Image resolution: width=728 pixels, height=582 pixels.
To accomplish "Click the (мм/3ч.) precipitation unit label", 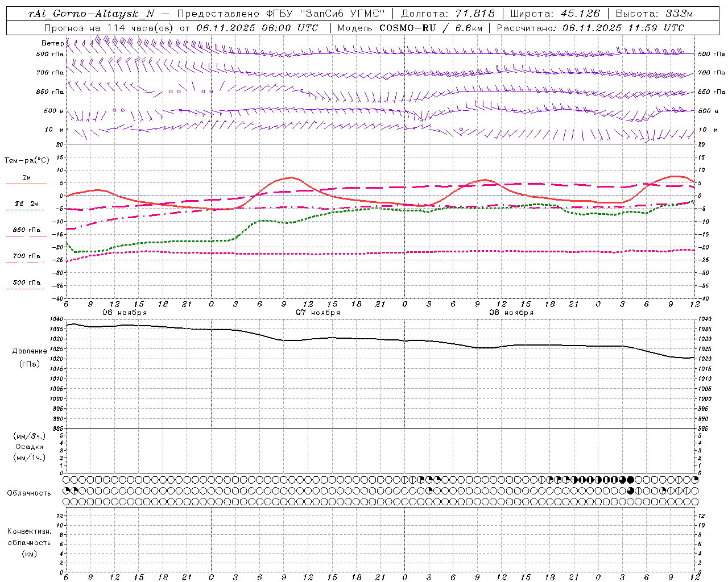I will [30, 436].
